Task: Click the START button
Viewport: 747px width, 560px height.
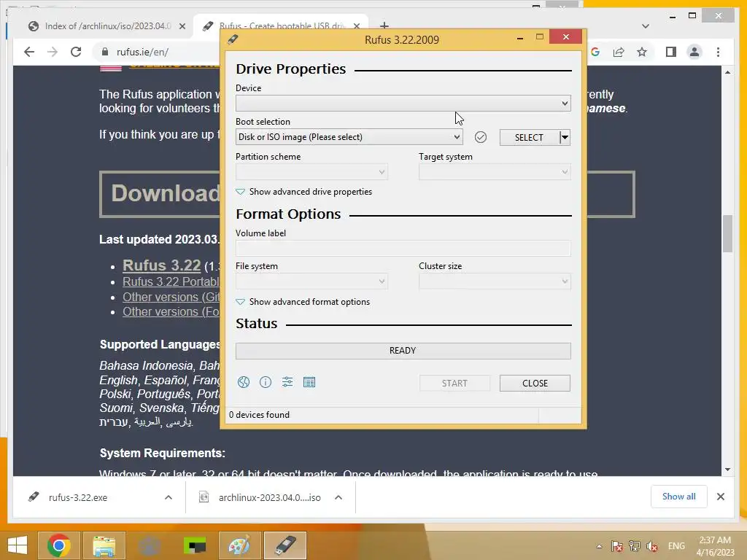Action: pos(454,384)
